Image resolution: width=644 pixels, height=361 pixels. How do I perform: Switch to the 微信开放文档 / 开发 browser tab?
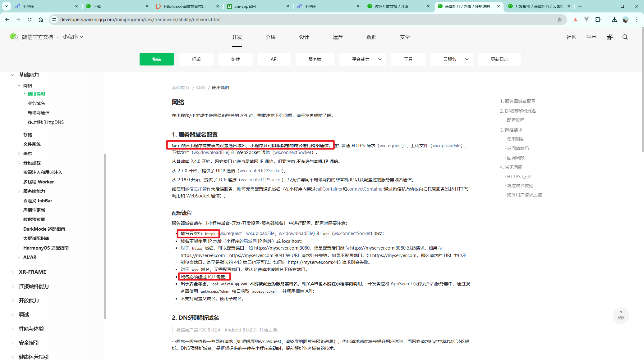398,6
